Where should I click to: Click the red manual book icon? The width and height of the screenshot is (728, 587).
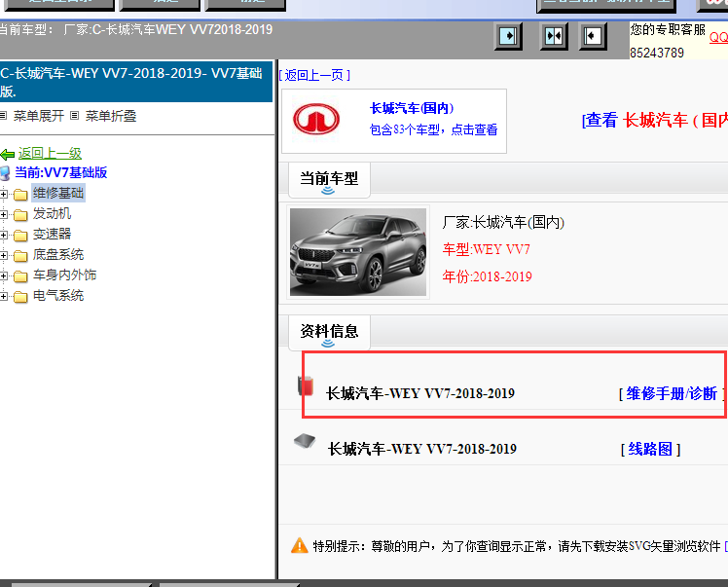pos(305,385)
